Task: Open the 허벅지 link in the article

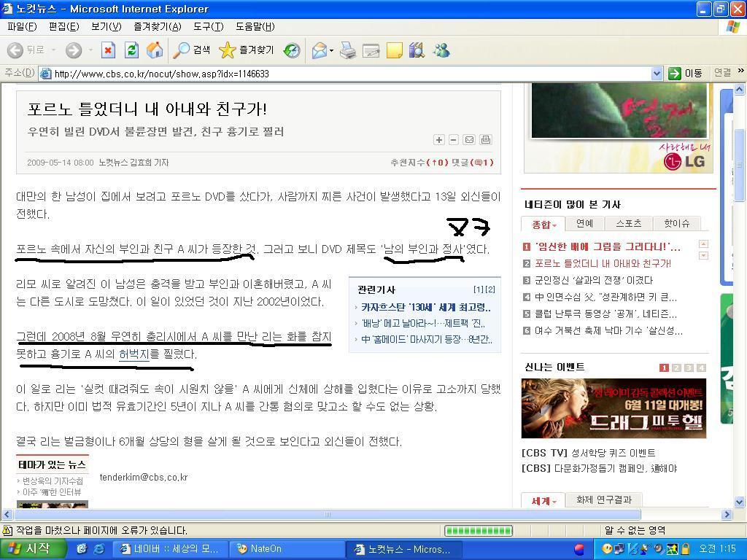Action: pyautogui.click(x=134, y=354)
